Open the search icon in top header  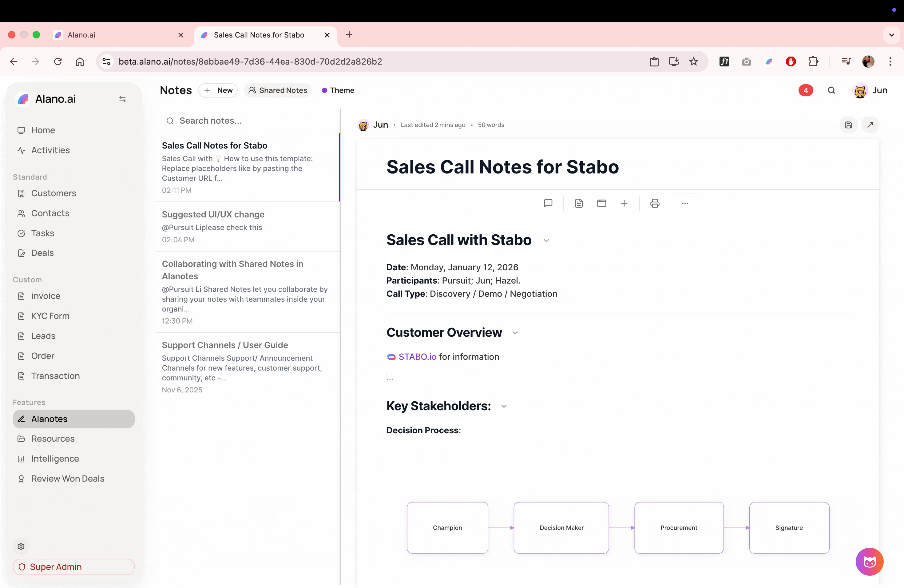[831, 90]
